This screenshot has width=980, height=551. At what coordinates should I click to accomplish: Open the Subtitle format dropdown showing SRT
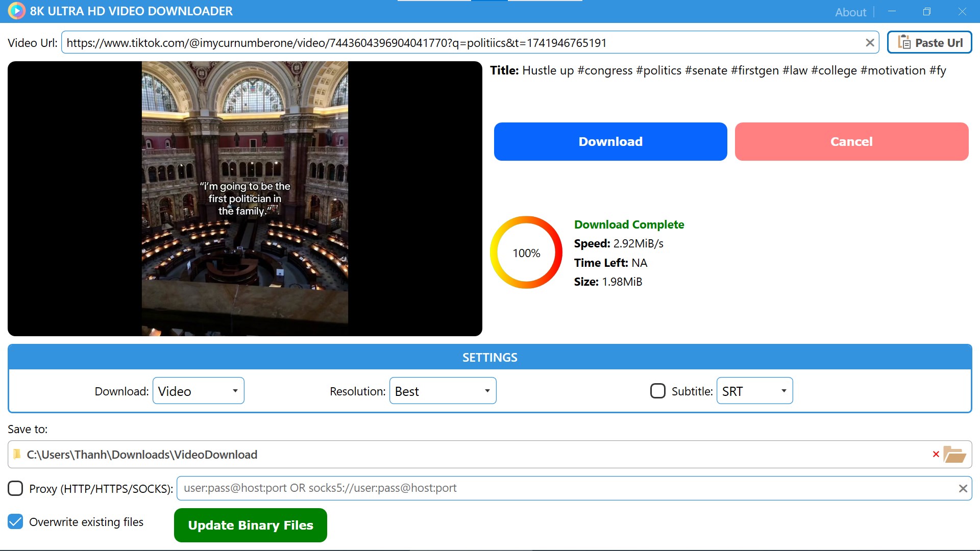(754, 391)
